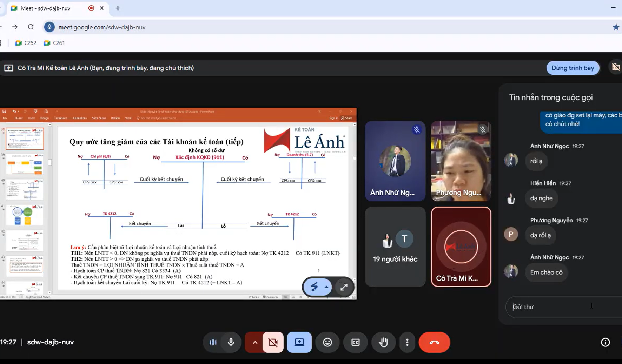Expand annotation tools caret on presentation

(326, 287)
